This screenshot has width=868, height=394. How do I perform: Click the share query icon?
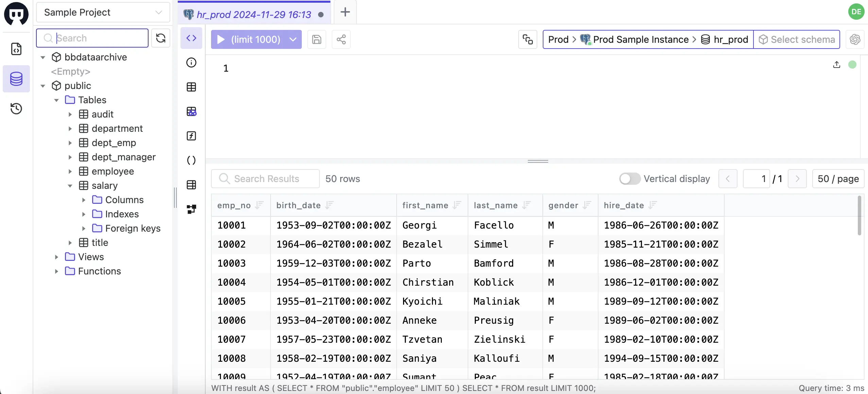(341, 39)
